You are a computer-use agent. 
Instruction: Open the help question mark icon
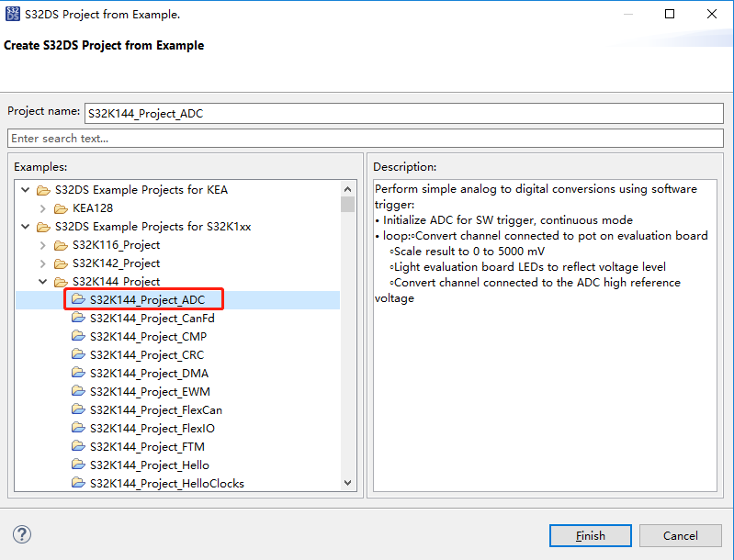pyautogui.click(x=22, y=534)
